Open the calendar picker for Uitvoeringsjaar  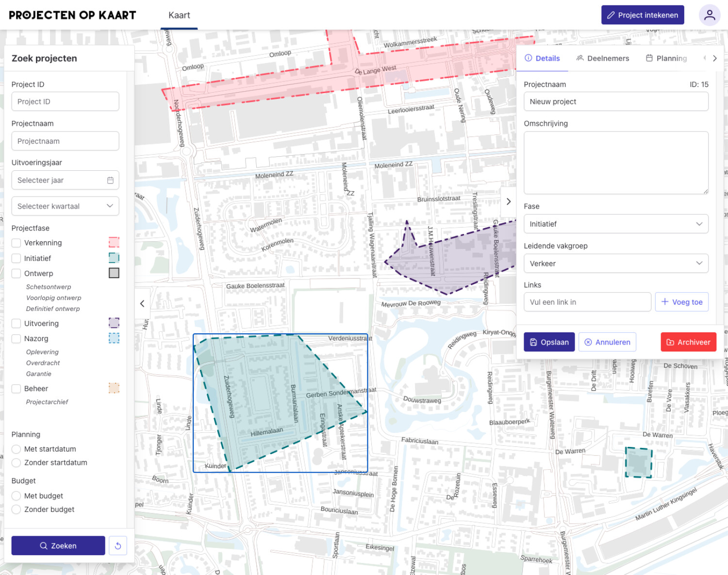click(x=110, y=180)
